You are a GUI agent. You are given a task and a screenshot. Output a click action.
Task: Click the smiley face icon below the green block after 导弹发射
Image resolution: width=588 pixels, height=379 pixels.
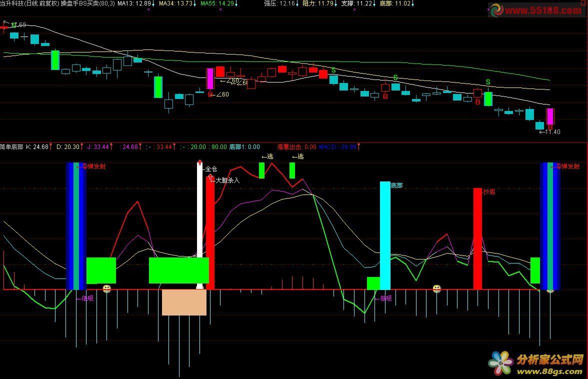pyautogui.click(x=107, y=288)
